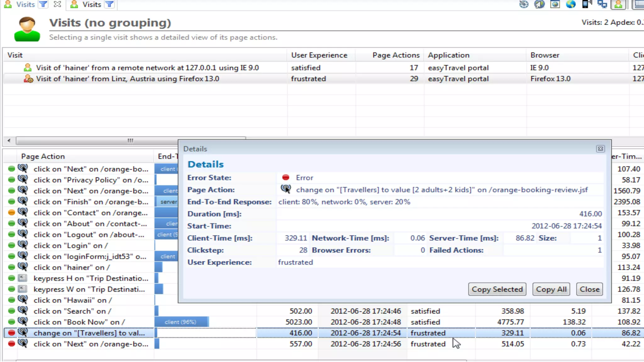Click the table layout toolbar icon

click(639, 4)
